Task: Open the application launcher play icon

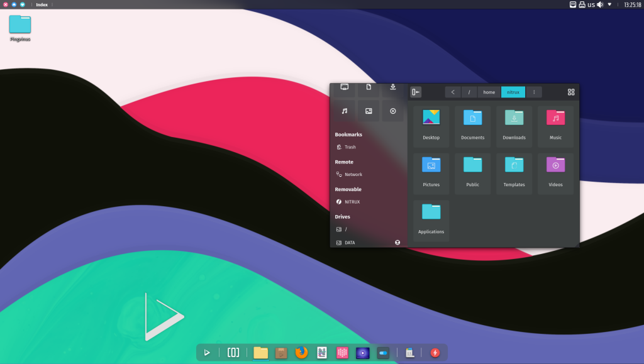Action: pyautogui.click(x=206, y=353)
